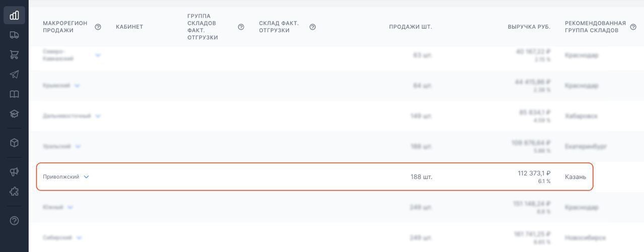
Task: Expand the Дальневосточный macroregion row
Action: pos(98,116)
